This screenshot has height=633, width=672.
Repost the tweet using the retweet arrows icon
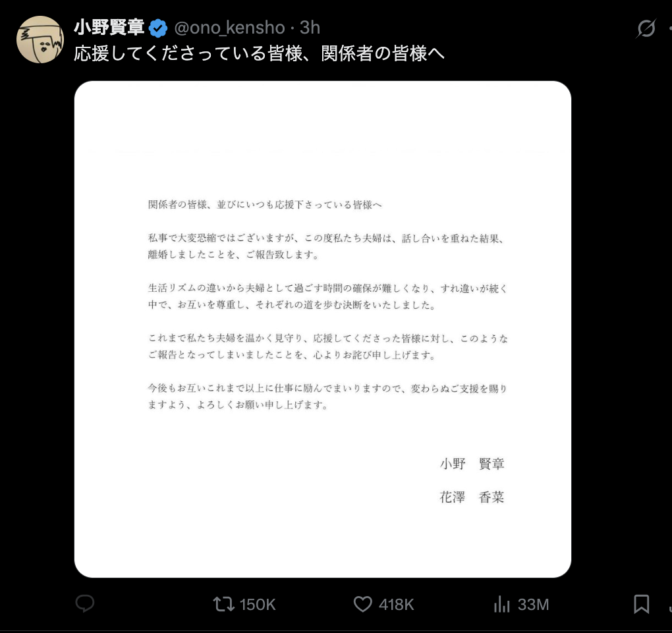224,604
